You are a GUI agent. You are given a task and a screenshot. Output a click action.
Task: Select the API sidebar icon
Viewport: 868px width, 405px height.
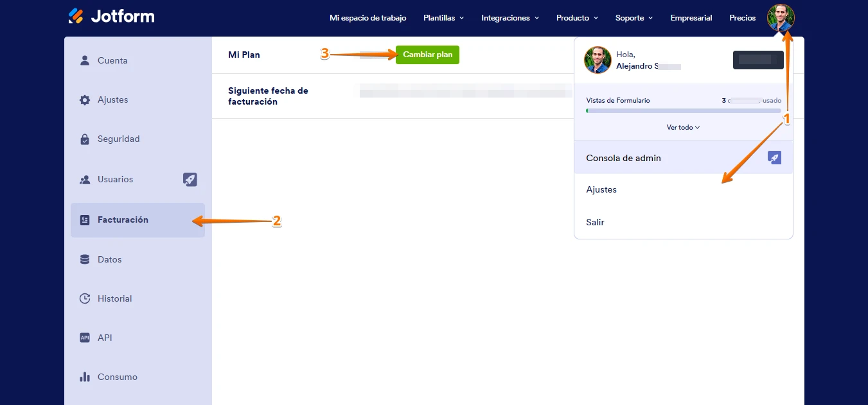coord(84,337)
